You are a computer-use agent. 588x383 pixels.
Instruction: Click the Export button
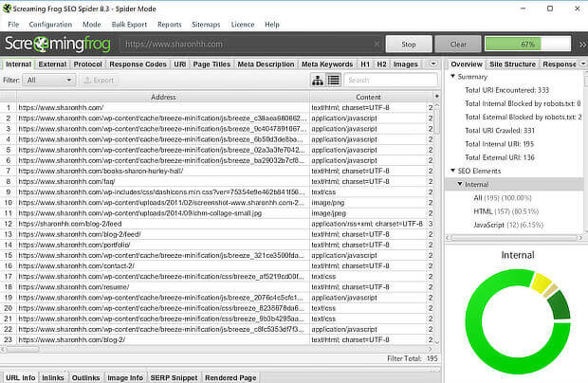99,81
